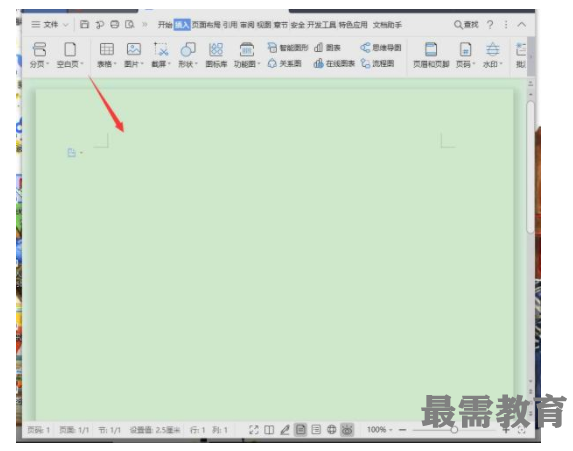Viewport: 573px width, 451px height.
Task: Click 行: 1 in status bar
Action: pyautogui.click(x=197, y=430)
